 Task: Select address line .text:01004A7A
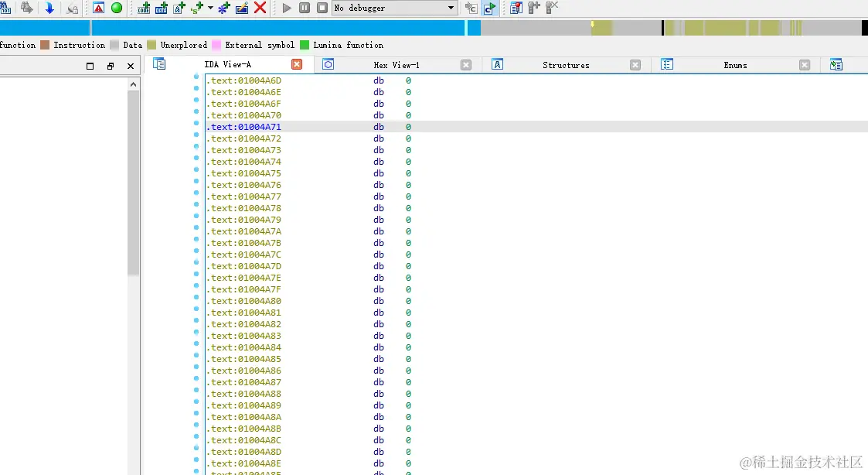[x=244, y=231]
